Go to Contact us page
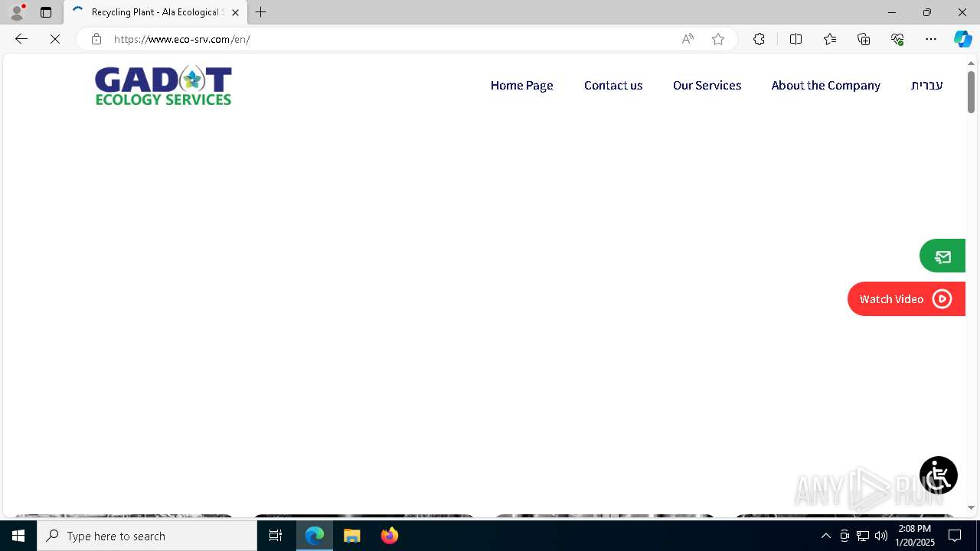Image resolution: width=980 pixels, height=551 pixels. coord(613,86)
